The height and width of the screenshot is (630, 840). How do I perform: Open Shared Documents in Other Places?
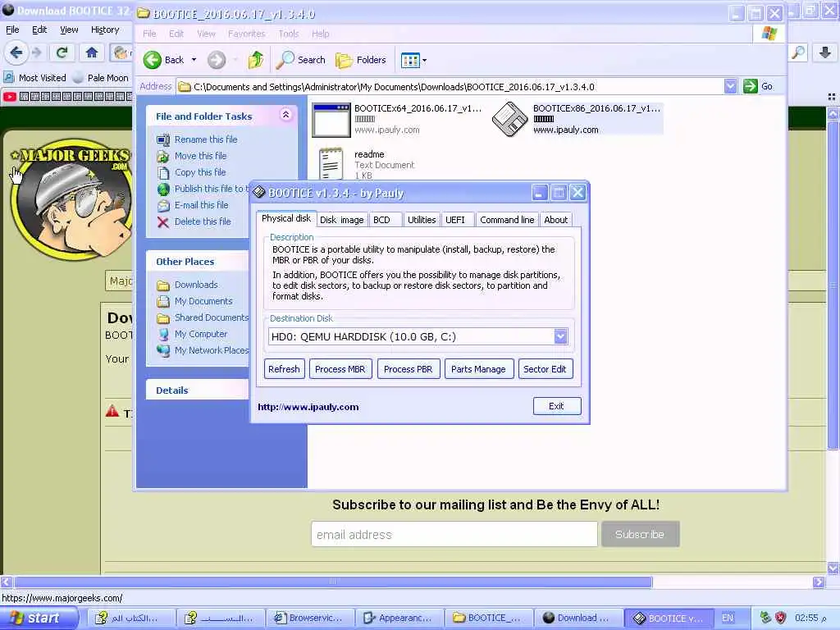coord(212,317)
